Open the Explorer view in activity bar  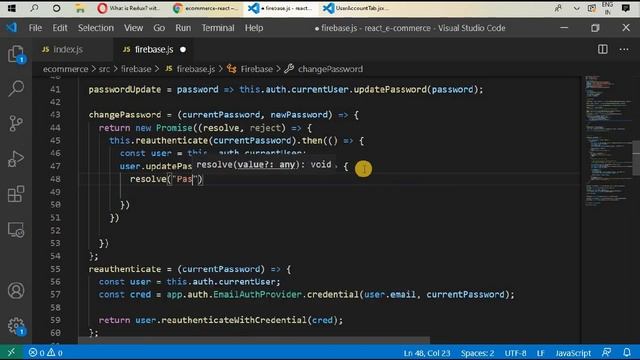pyautogui.click(x=16, y=54)
